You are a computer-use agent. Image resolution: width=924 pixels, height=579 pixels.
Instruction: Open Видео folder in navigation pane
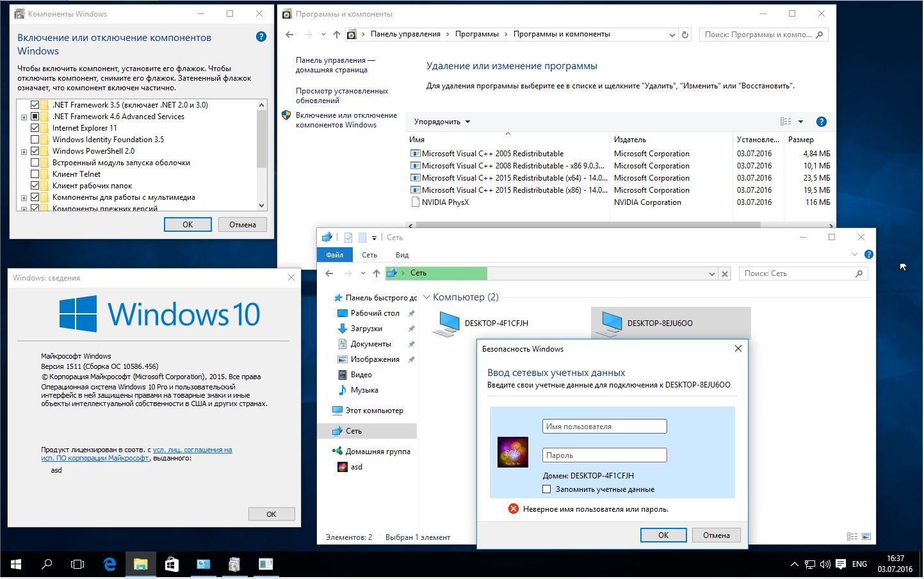361,375
